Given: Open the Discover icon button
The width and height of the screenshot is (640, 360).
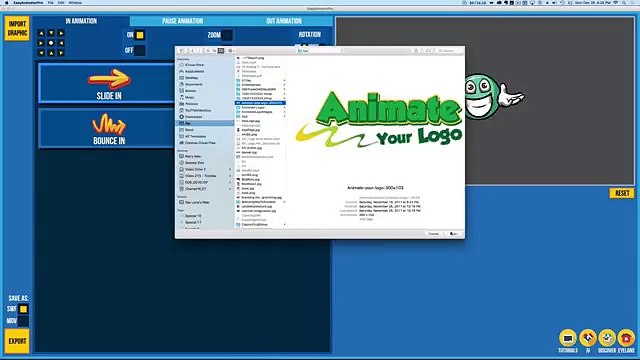Looking at the screenshot, I should pos(607,338).
